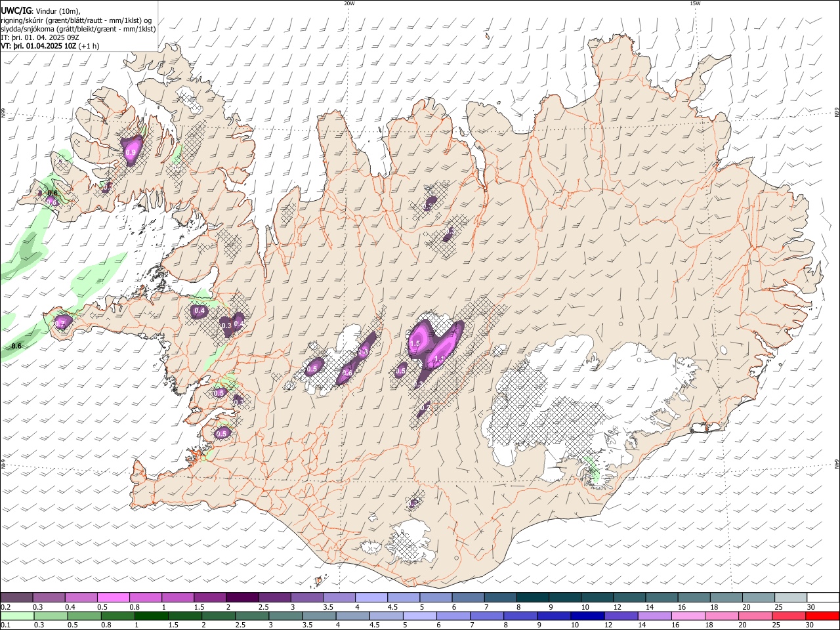Click the '-0.6' rain value offshore in the west

pyautogui.click(x=16, y=346)
